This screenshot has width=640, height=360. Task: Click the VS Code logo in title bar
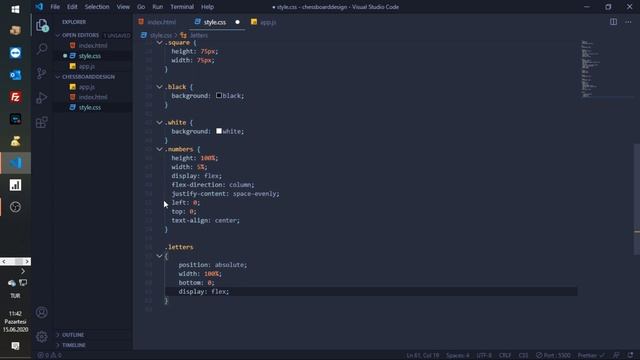(39, 7)
